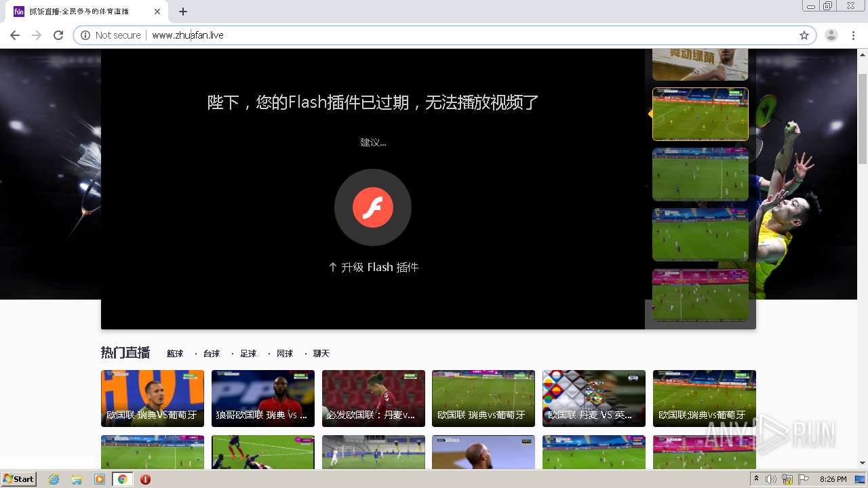Click the 建议... text in player

373,142
